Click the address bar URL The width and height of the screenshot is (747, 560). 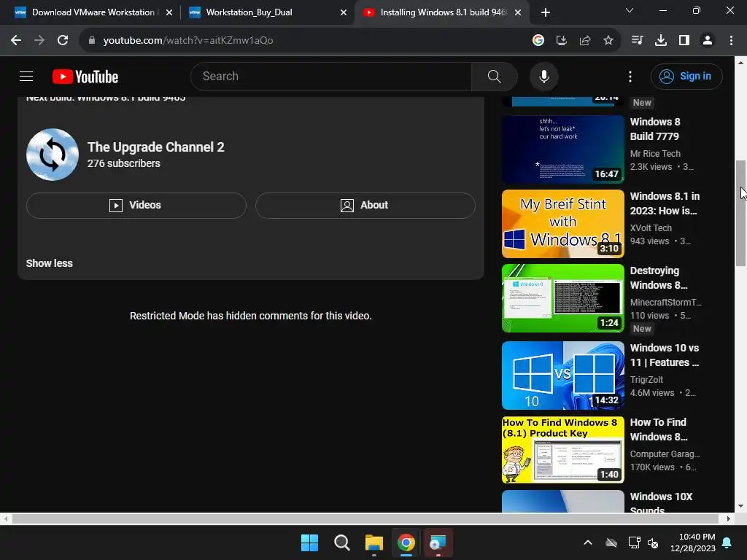click(188, 41)
